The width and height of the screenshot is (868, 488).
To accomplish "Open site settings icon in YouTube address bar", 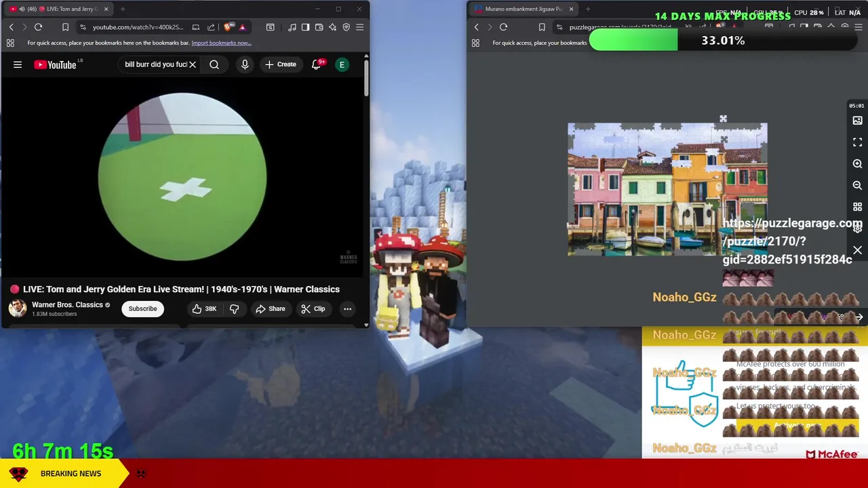I will point(82,27).
